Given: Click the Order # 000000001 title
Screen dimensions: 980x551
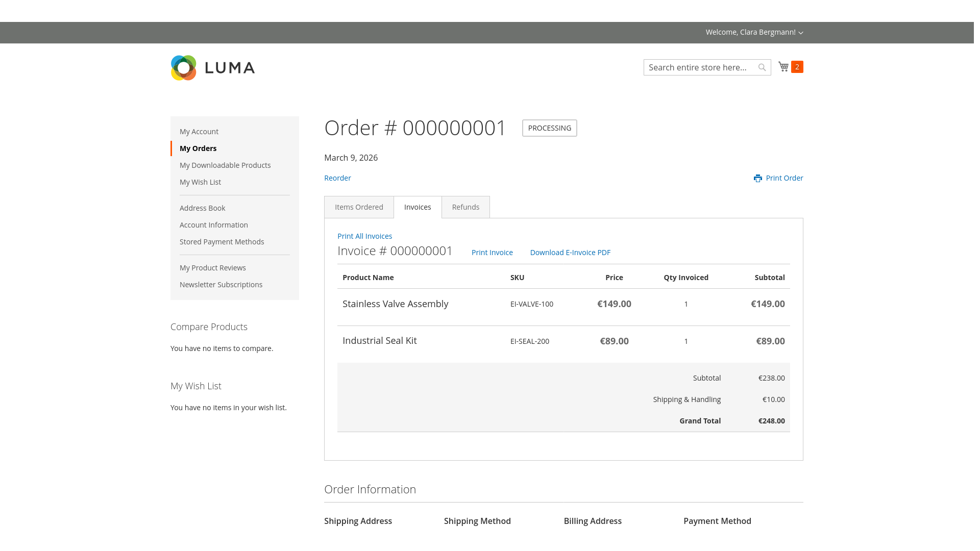Looking at the screenshot, I should pyautogui.click(x=415, y=128).
